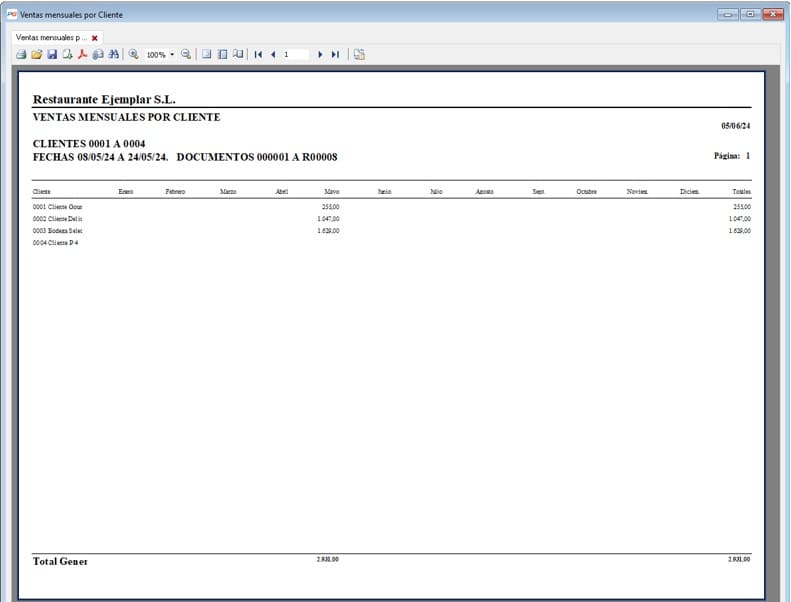Click the CLIENTES 0001 A 0004 line

89,144
